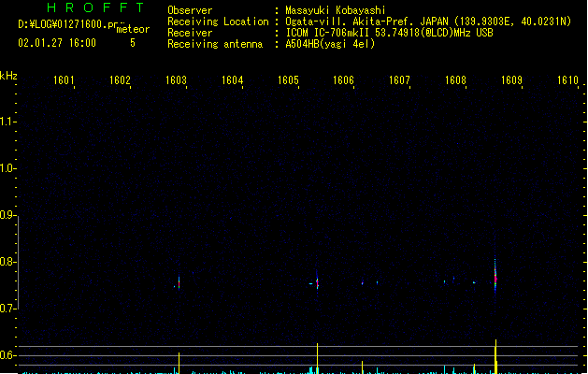This screenshot has height=374, width=588.
Task: Click the yellow intensity spike near 1603
Action: (x=179, y=363)
